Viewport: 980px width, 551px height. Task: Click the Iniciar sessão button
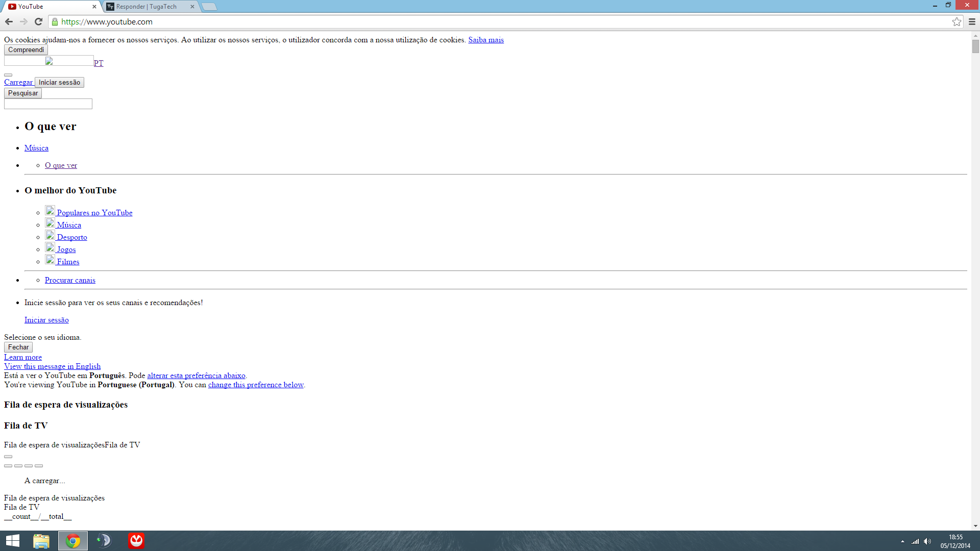(59, 83)
